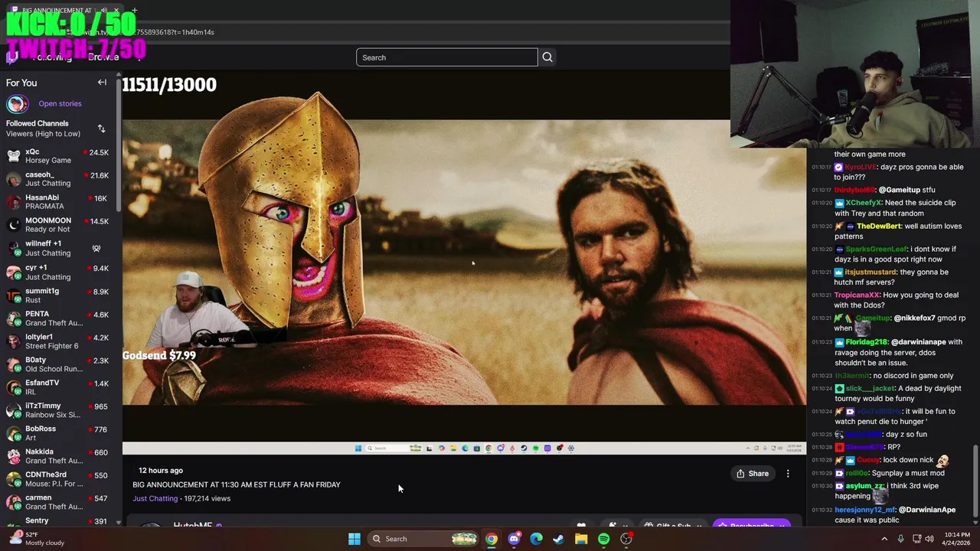Click the video title BIG ANNOUNCEMENT text
Image resolution: width=980 pixels, height=551 pixels.
237,484
